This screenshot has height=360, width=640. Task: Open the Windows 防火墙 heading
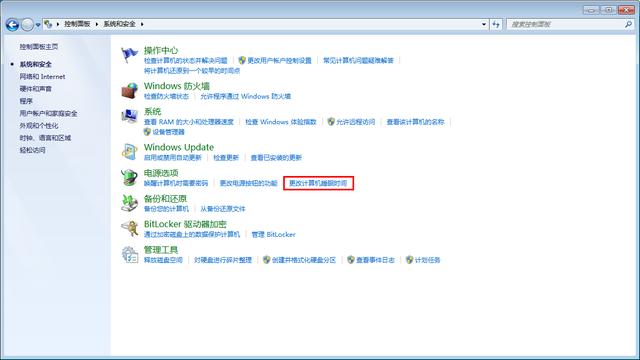tap(177, 86)
